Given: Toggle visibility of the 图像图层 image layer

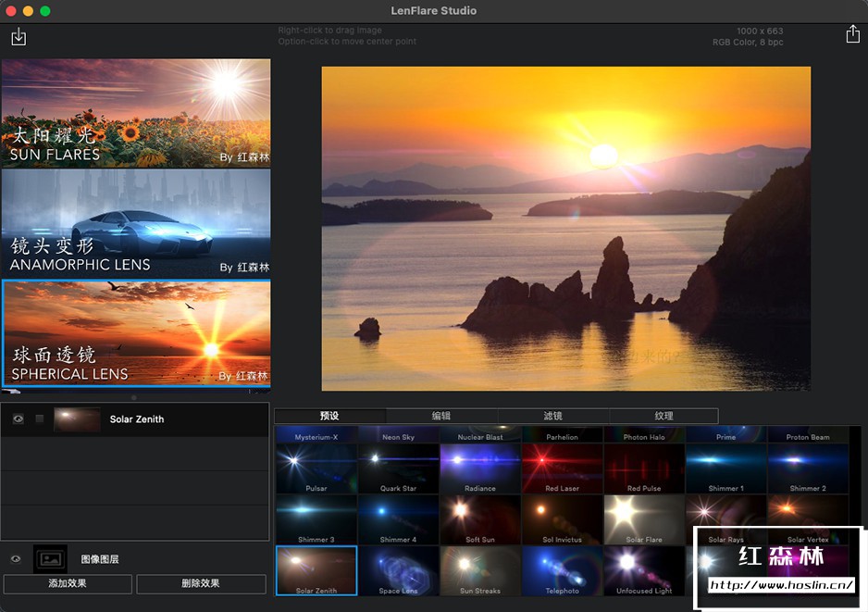Looking at the screenshot, I should (15, 559).
